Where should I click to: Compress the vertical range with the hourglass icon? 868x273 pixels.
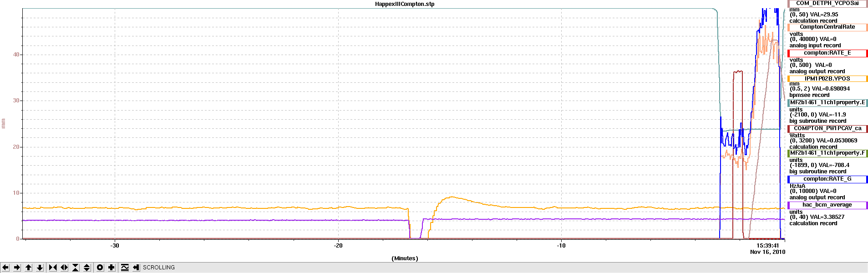(76, 268)
